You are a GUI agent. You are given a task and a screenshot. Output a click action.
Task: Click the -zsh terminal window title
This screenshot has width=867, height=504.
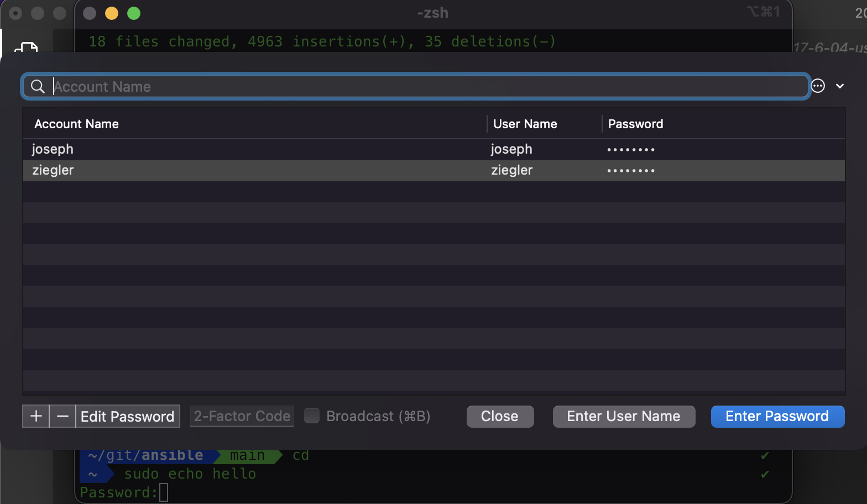point(433,13)
